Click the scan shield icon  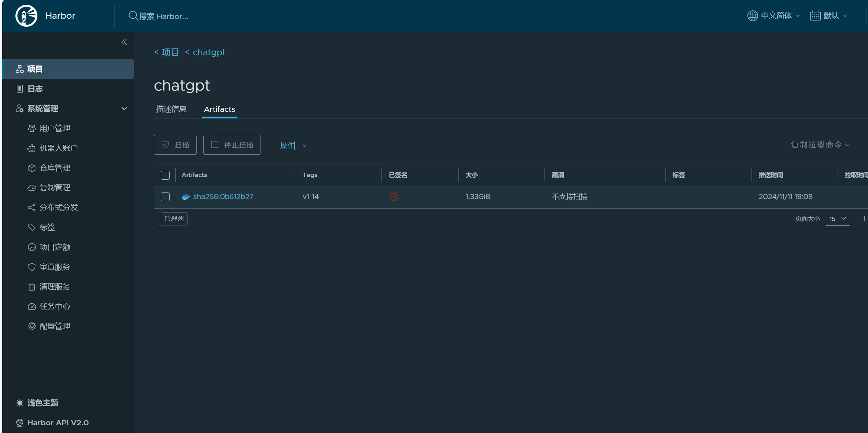coord(165,145)
